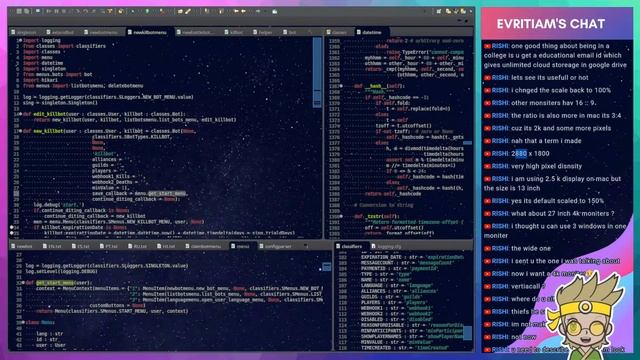Select the datetime tab
The height and width of the screenshot is (360, 640).
pyautogui.click(x=372, y=32)
